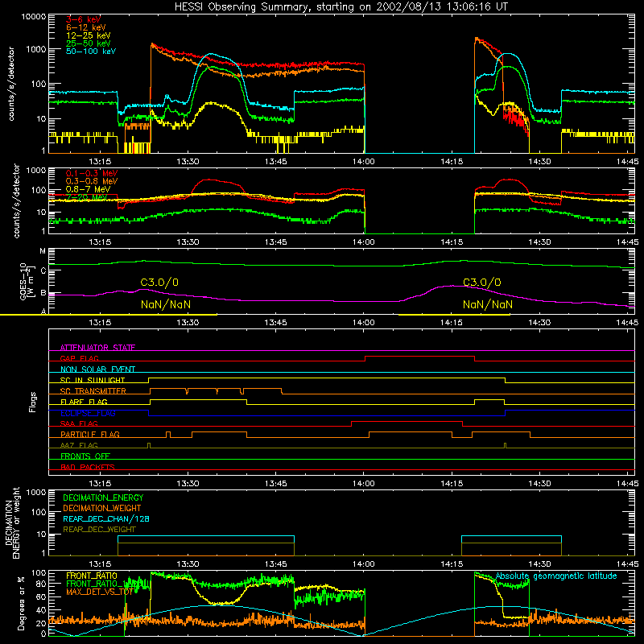The image size is (644, 644).
Task: Select the red 3-6 keV legend label
Action: [x=84, y=19]
